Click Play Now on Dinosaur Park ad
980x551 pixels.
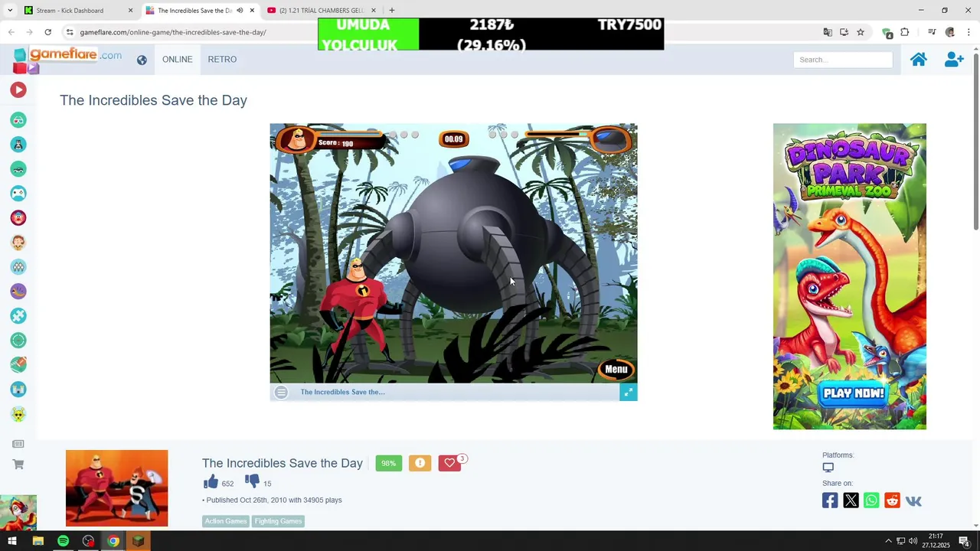854,393
